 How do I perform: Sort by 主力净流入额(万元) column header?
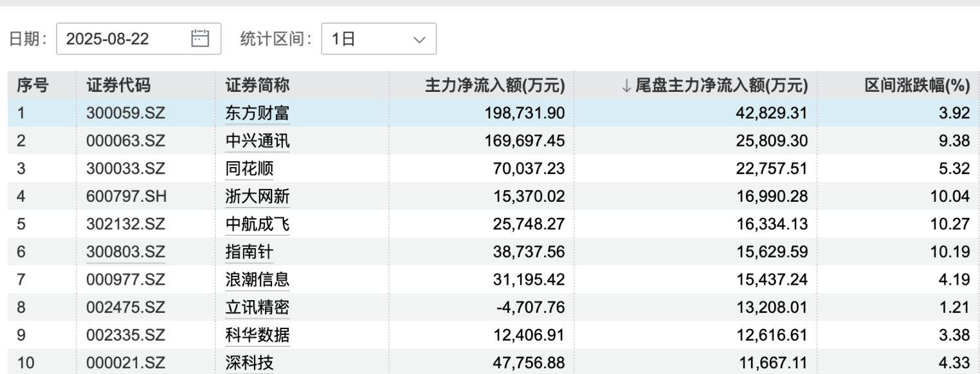pos(495,85)
